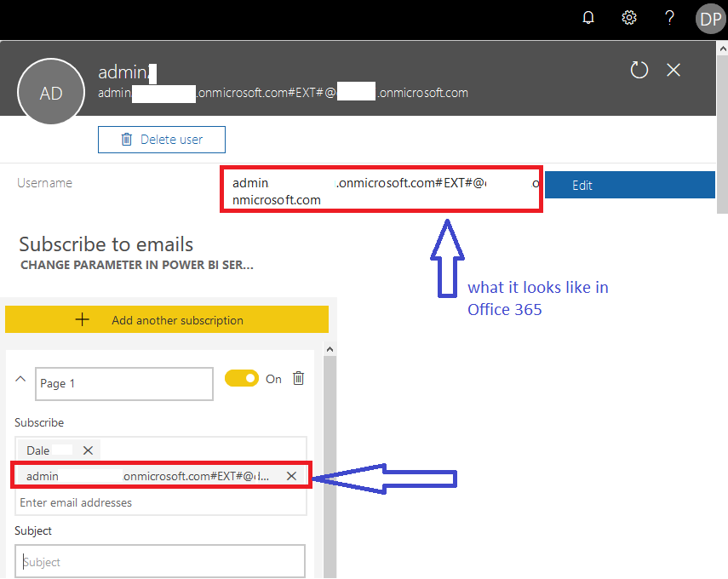Click the Enter email addresses field

[x=161, y=503]
